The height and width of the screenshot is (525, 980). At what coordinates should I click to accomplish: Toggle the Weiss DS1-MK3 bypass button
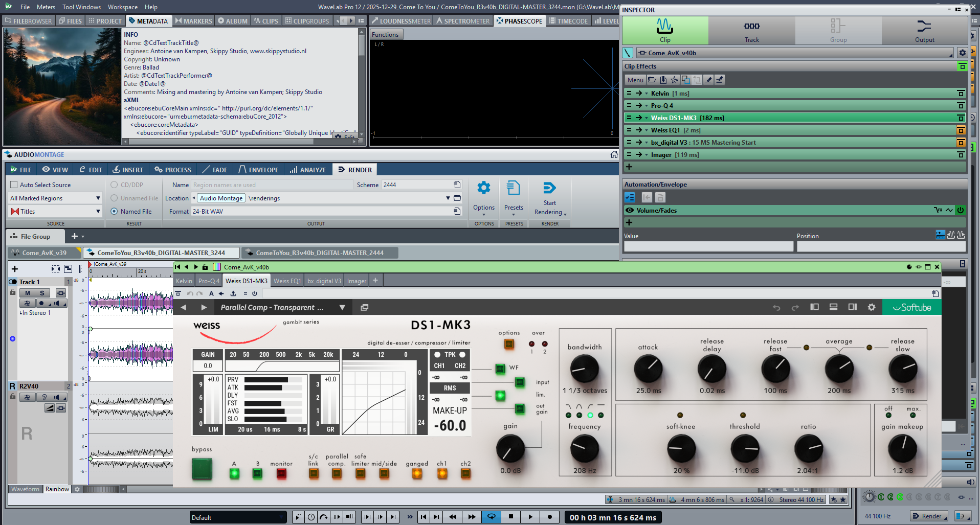tap(202, 468)
